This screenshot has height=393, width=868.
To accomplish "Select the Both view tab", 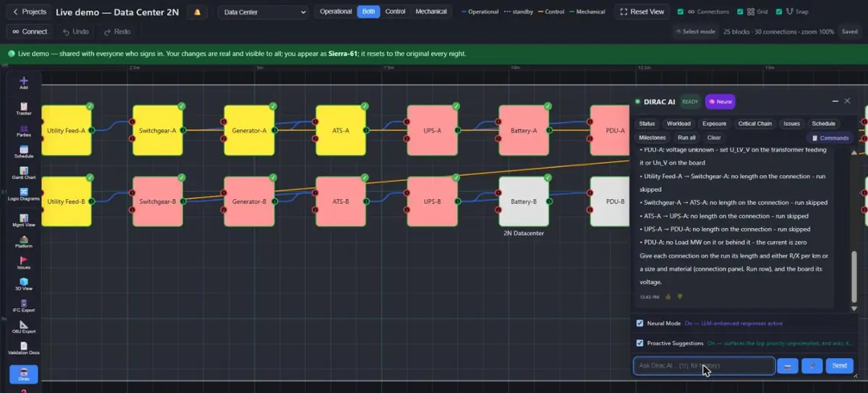I will [x=369, y=12].
